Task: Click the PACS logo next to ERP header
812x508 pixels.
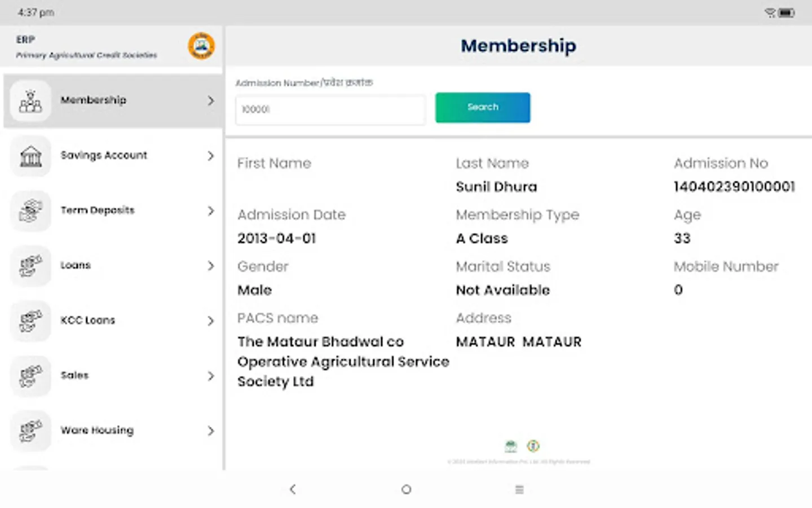Action: [201, 46]
